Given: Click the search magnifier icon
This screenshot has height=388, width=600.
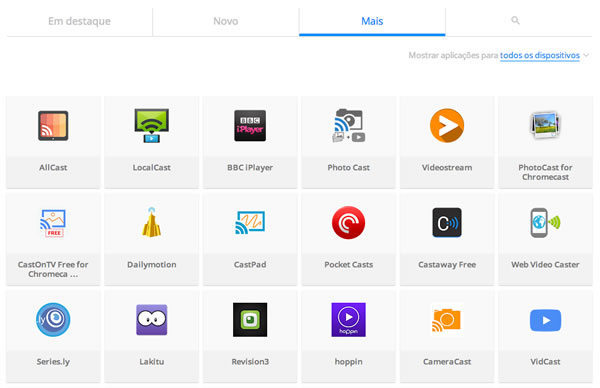Looking at the screenshot, I should [515, 20].
